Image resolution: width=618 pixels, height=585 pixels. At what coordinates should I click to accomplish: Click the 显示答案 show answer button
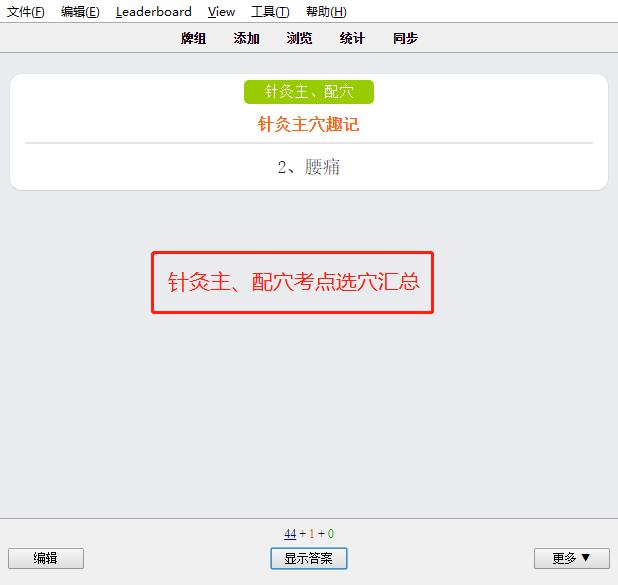click(309, 558)
